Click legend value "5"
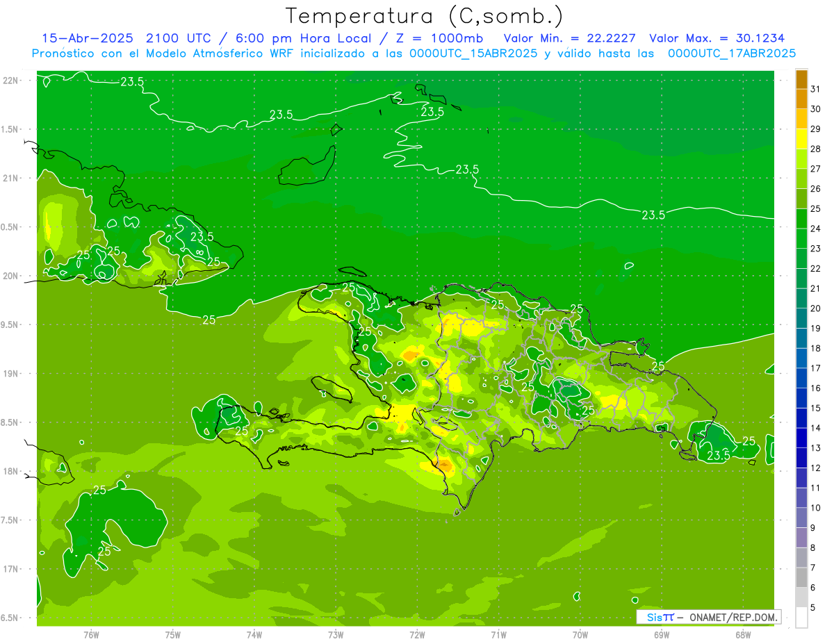This screenshot has height=644, width=834. pos(813,608)
